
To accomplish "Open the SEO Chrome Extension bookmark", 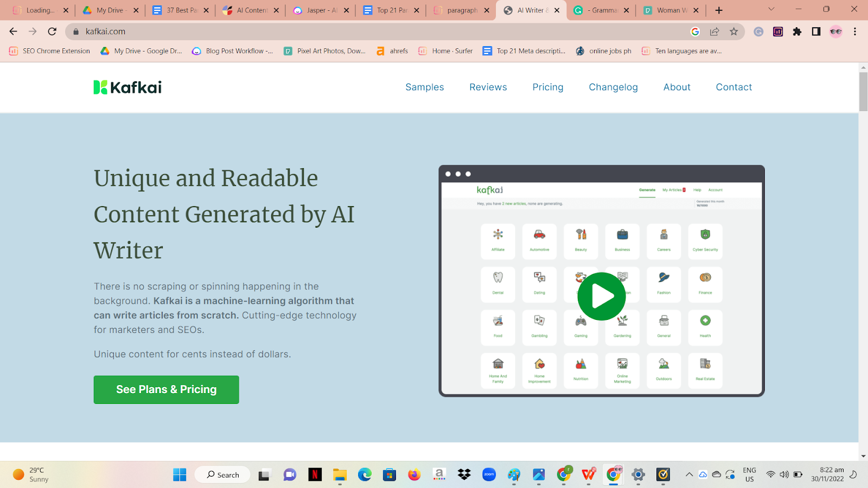I will click(x=49, y=51).
